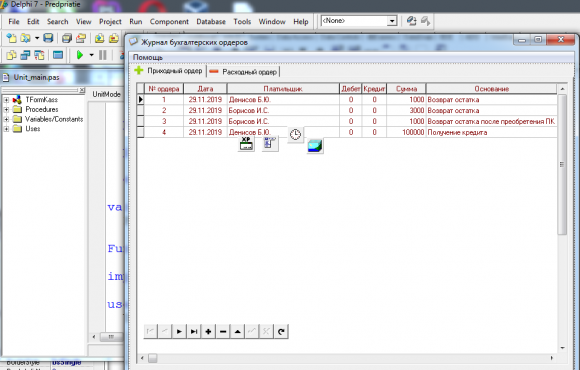The image size is (580, 370).
Task: Click the Pause button in Delphi toolbar
Action: [x=102, y=55]
